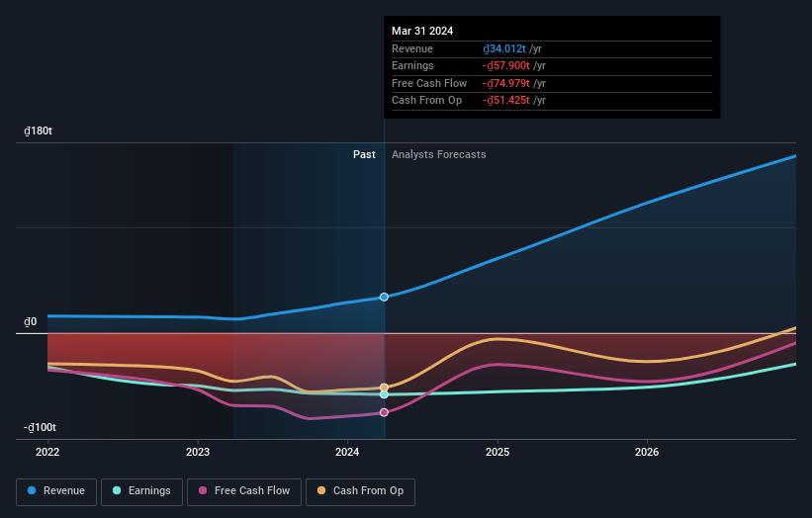
Task: Click the Analysts Forecasts label
Action: pos(438,154)
